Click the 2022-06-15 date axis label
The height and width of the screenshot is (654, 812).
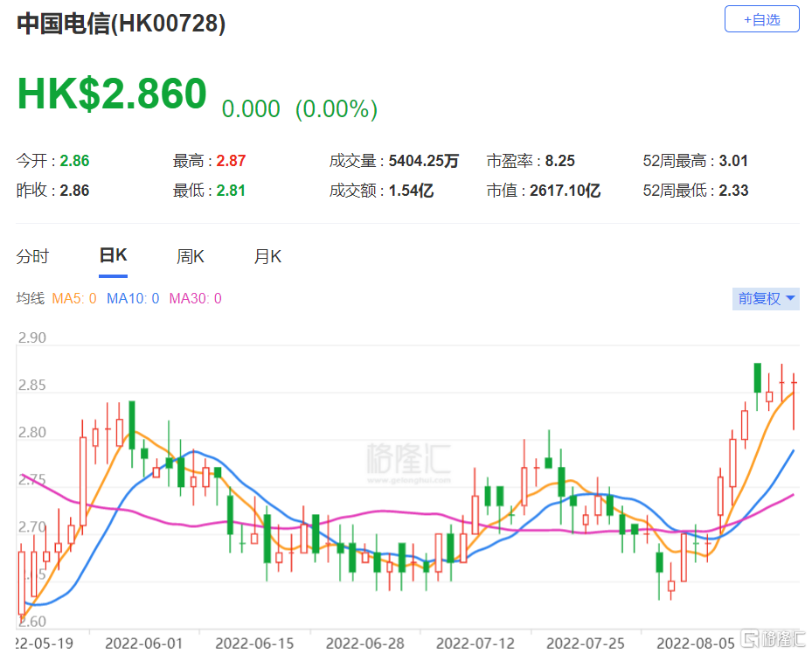coord(254,644)
